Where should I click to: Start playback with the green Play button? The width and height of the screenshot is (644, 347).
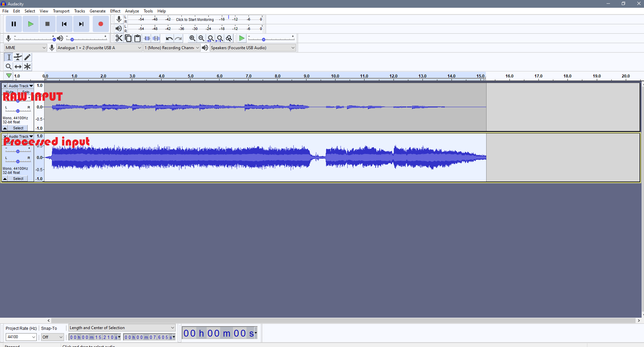(31, 24)
